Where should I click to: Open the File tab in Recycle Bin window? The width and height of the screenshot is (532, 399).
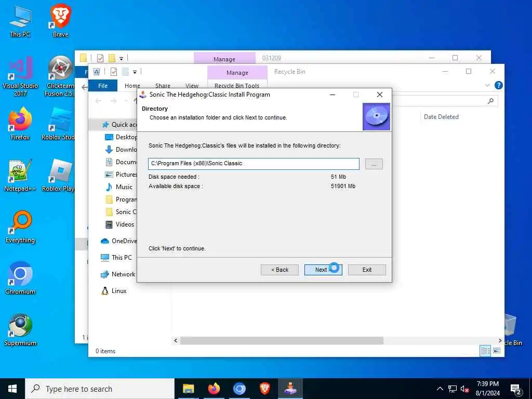coord(103,86)
